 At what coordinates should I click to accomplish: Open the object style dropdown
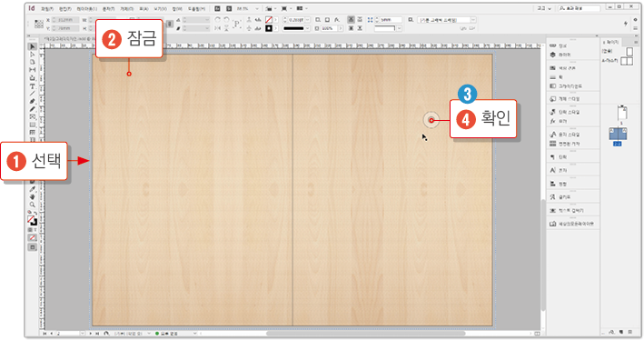pos(473,20)
